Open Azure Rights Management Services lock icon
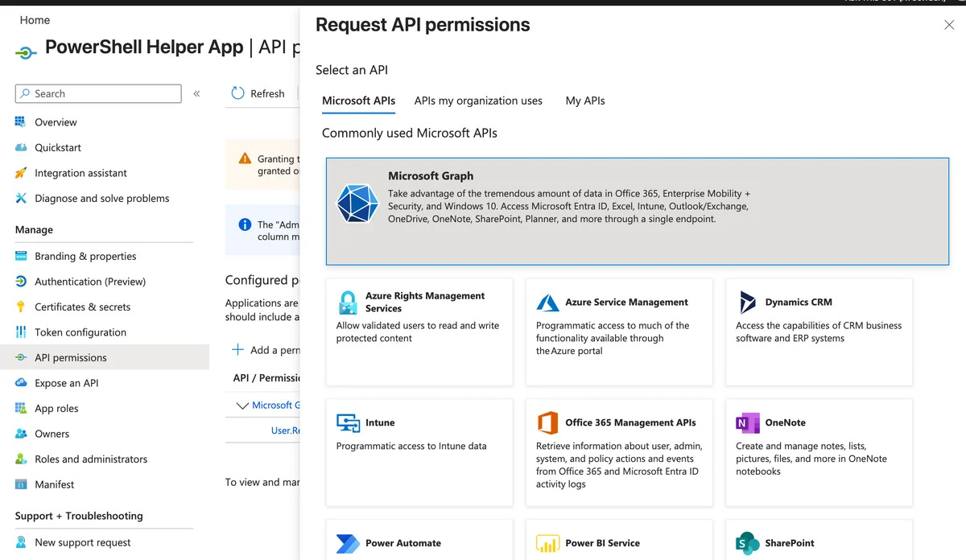 [348, 303]
